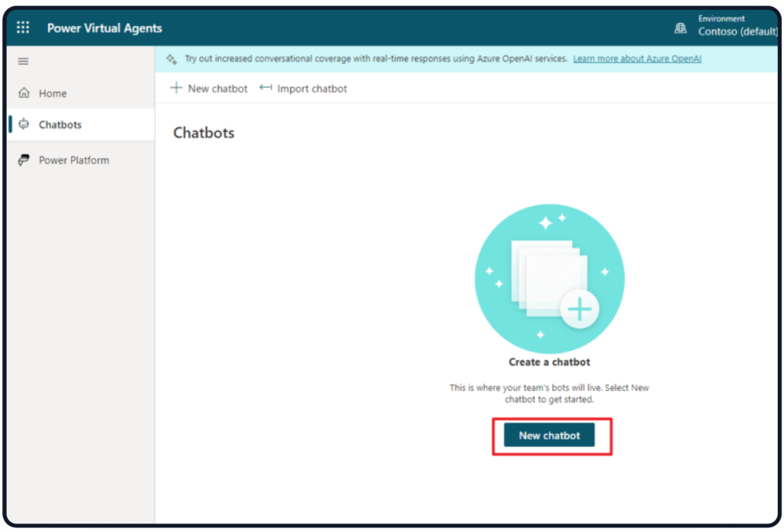Viewport: 784px width, 532px height.
Task: Open the Learn more about Azure OpenAI link
Action: (637, 58)
